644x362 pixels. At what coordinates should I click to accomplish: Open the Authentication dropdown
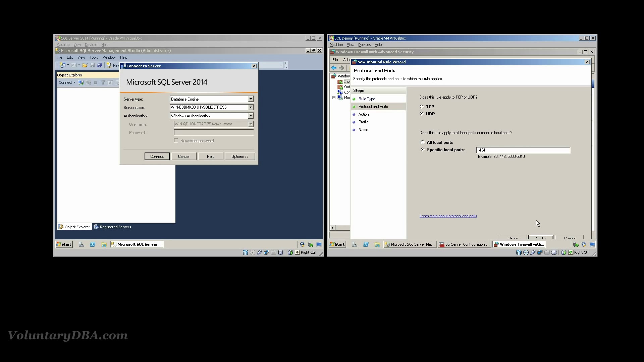250,116
